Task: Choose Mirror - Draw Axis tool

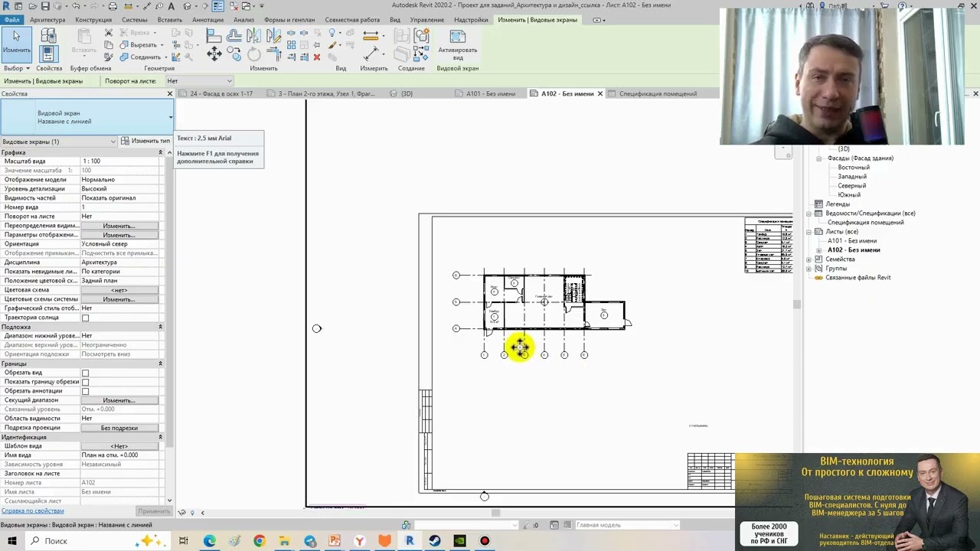Action: pos(274,35)
